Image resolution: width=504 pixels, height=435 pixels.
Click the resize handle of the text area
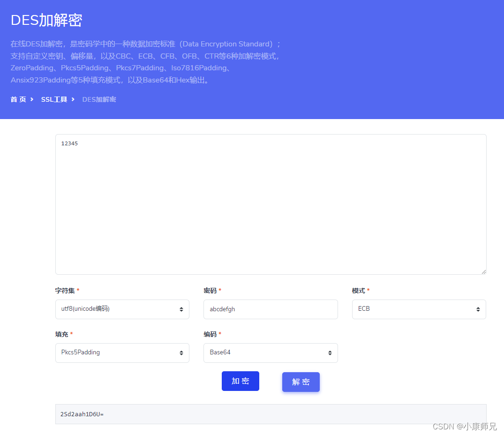coord(483,271)
